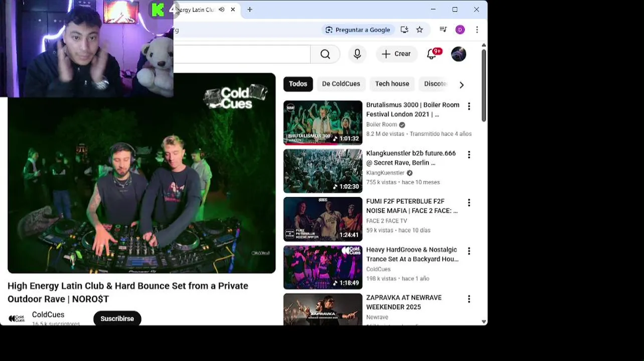This screenshot has height=361, width=644.
Task: Open Newrave channel name
Action: point(377,317)
